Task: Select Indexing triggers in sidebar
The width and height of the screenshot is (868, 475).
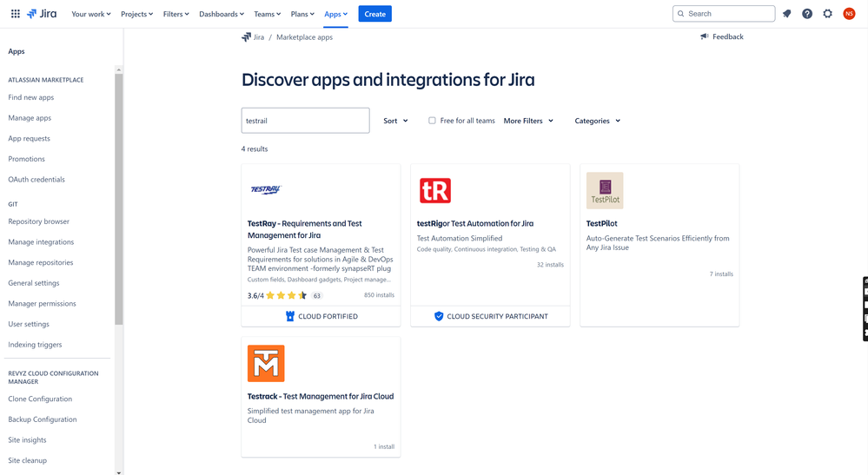Action: coord(35,344)
